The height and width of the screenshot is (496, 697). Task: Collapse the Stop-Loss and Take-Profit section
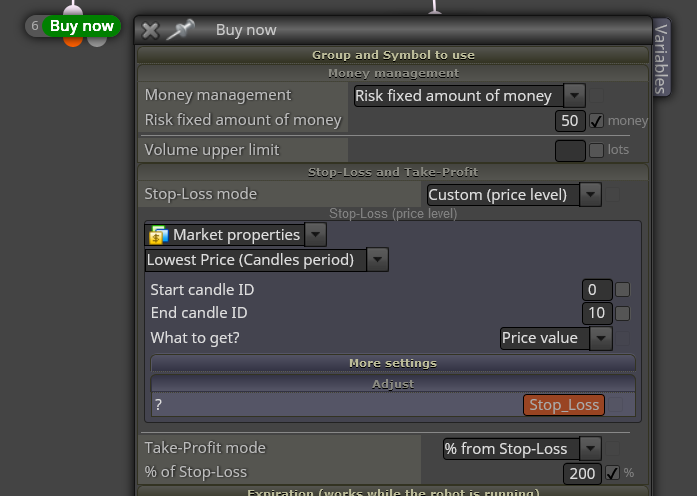(x=393, y=172)
